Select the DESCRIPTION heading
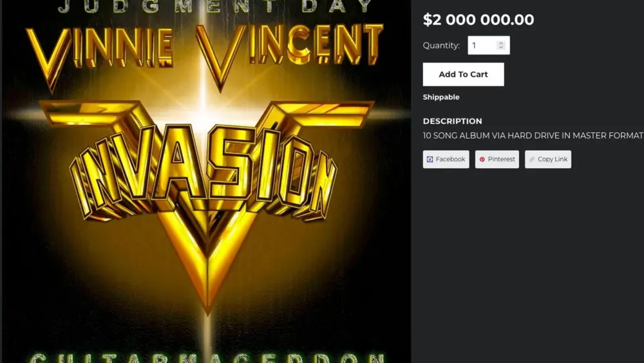The height and width of the screenshot is (363, 644). 452,121
